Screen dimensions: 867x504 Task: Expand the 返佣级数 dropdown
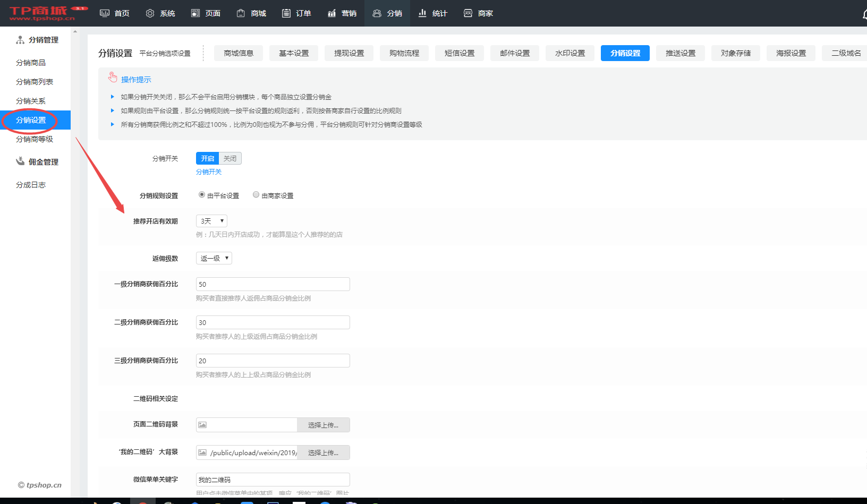click(x=214, y=258)
